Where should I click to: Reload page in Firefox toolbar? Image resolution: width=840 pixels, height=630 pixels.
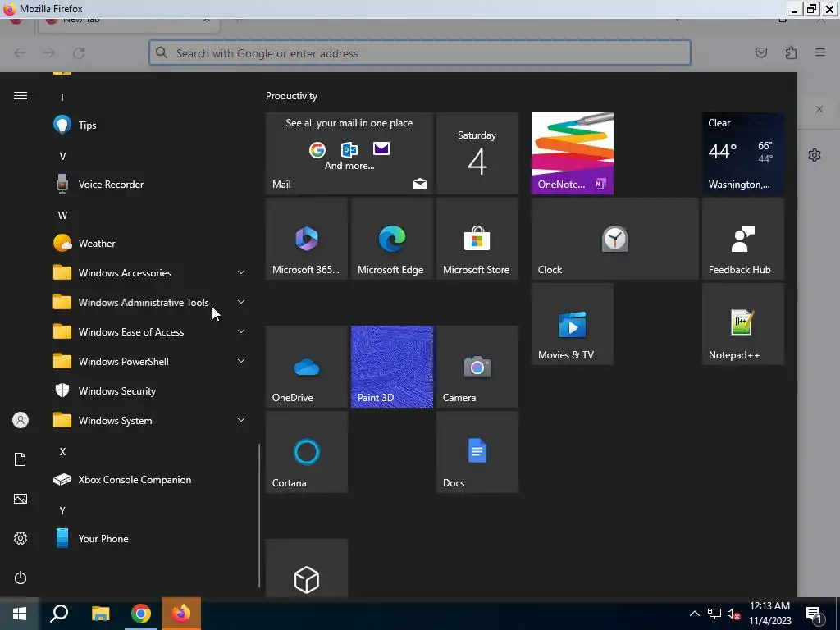pyautogui.click(x=80, y=53)
